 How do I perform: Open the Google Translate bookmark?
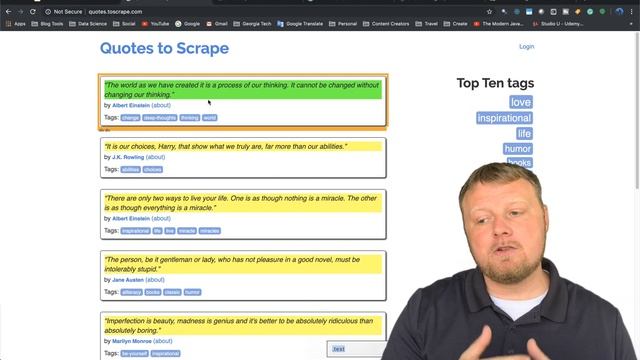tap(300, 24)
